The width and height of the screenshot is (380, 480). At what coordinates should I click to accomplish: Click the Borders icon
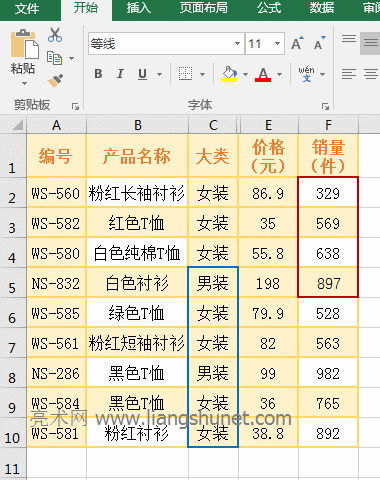(x=185, y=74)
